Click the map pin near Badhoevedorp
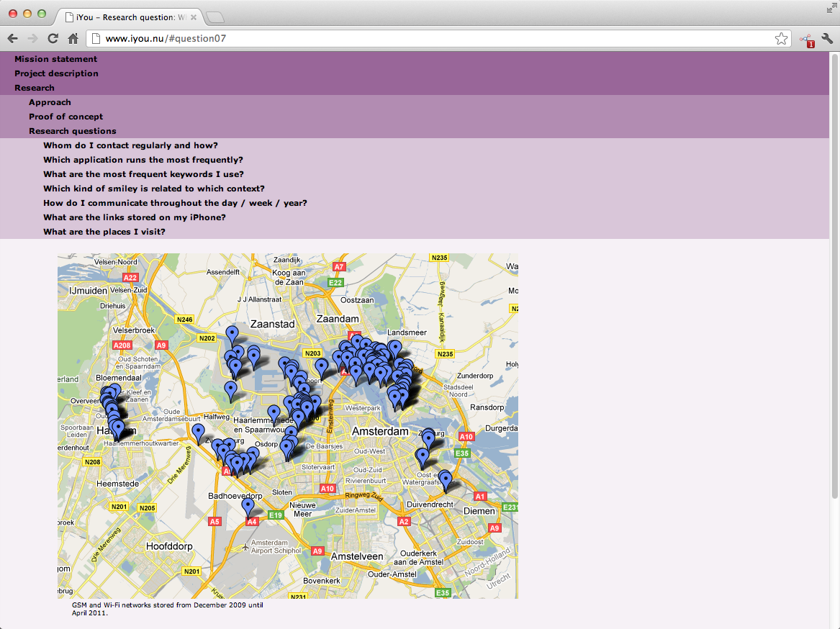 (248, 506)
